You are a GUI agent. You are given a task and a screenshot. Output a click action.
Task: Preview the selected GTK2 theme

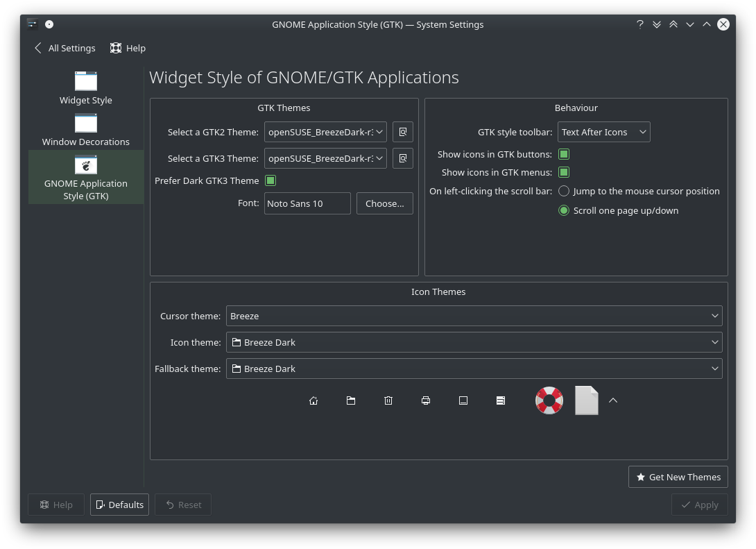402,131
